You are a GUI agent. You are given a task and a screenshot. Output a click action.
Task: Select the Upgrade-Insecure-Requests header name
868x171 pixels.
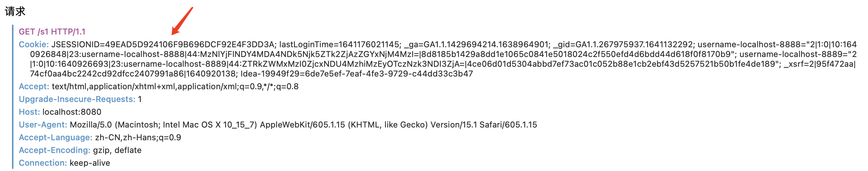77,99
